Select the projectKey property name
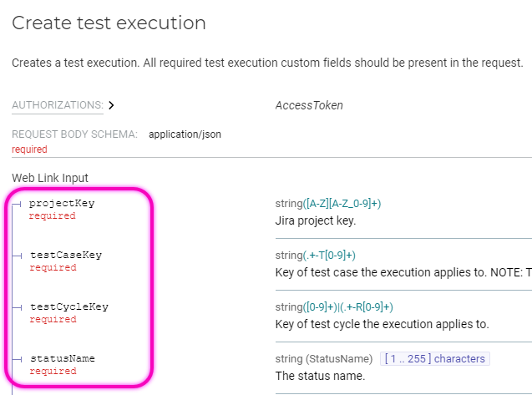The width and height of the screenshot is (532, 395). pos(62,203)
